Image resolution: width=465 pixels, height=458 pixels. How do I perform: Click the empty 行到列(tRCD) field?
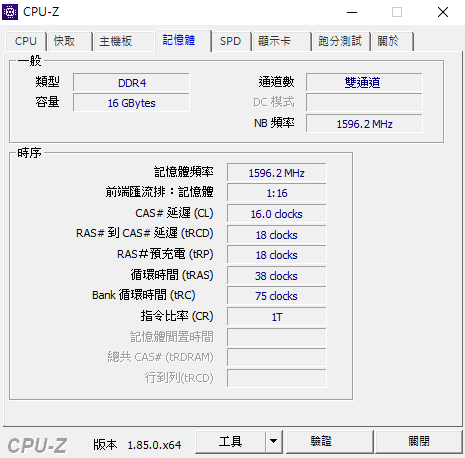pos(277,378)
